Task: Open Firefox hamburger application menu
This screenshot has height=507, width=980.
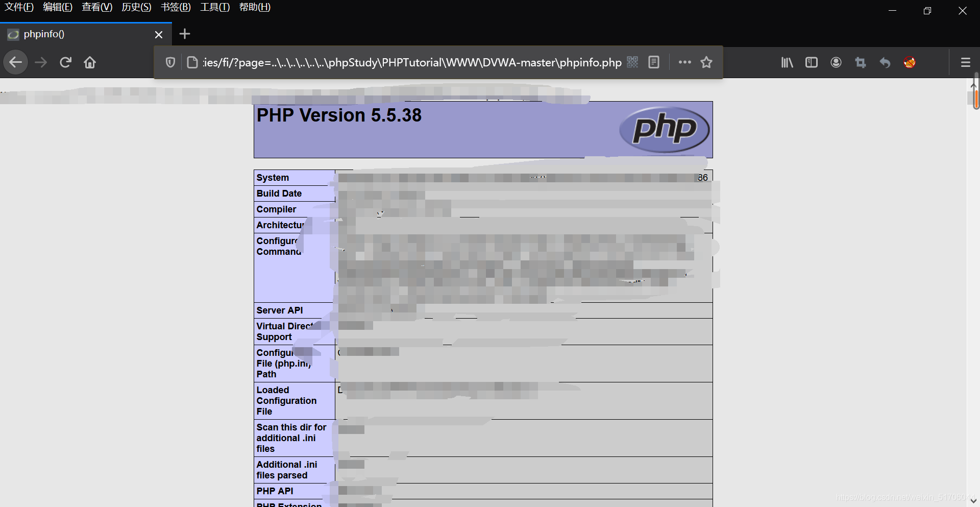Action: point(966,62)
